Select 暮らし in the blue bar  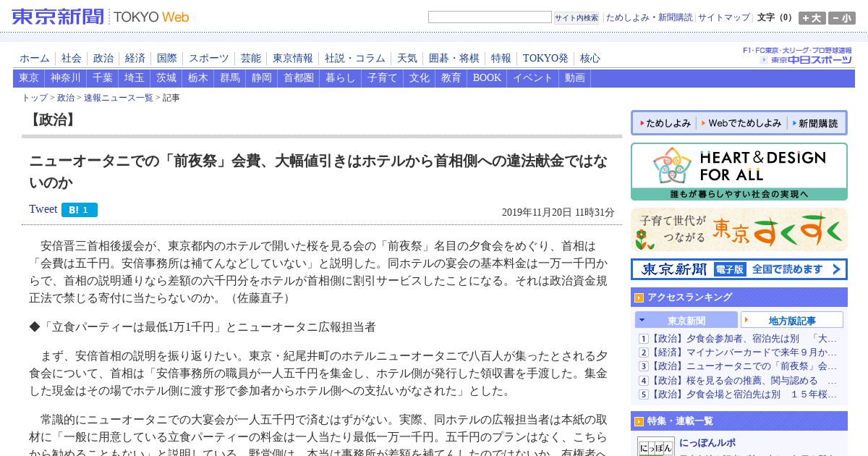click(x=341, y=78)
